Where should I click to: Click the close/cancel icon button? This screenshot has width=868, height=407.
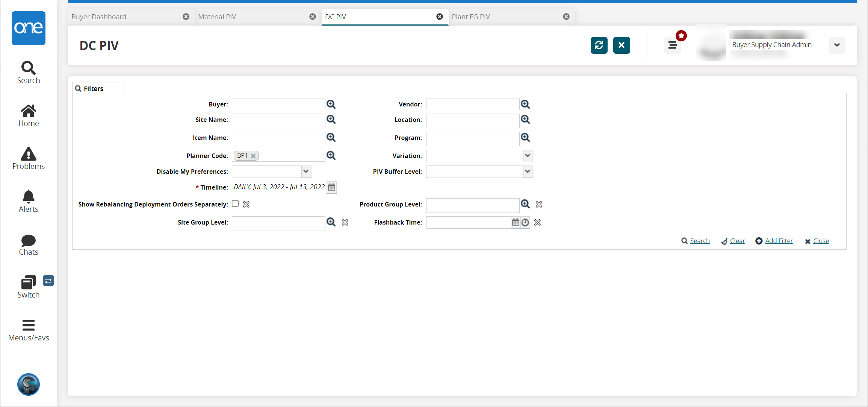(621, 45)
